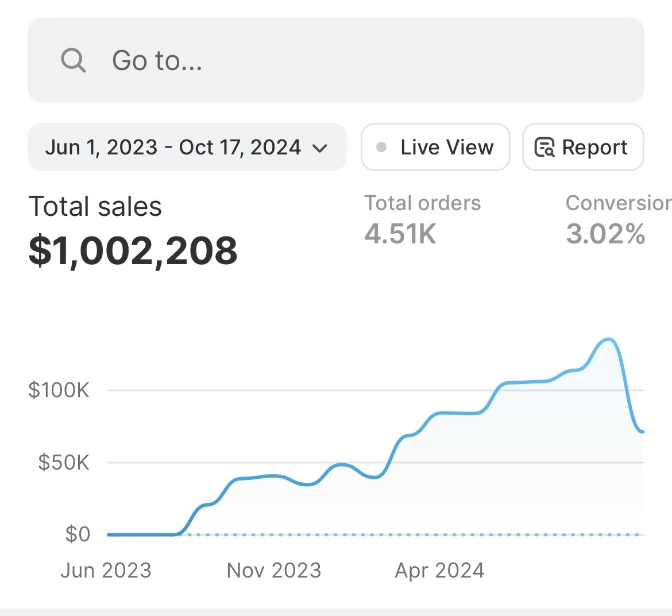The height and width of the screenshot is (616, 672).
Task: Select the Total sales metric heading
Action: click(95, 207)
